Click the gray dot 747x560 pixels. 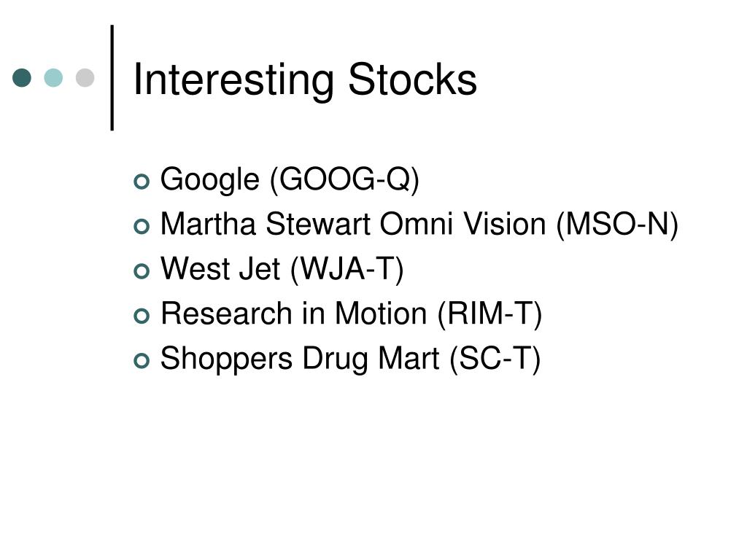[85, 77]
